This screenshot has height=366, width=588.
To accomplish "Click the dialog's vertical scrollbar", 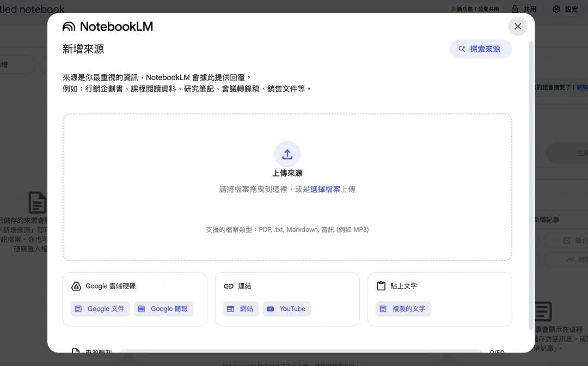I will pyautogui.click(x=531, y=185).
